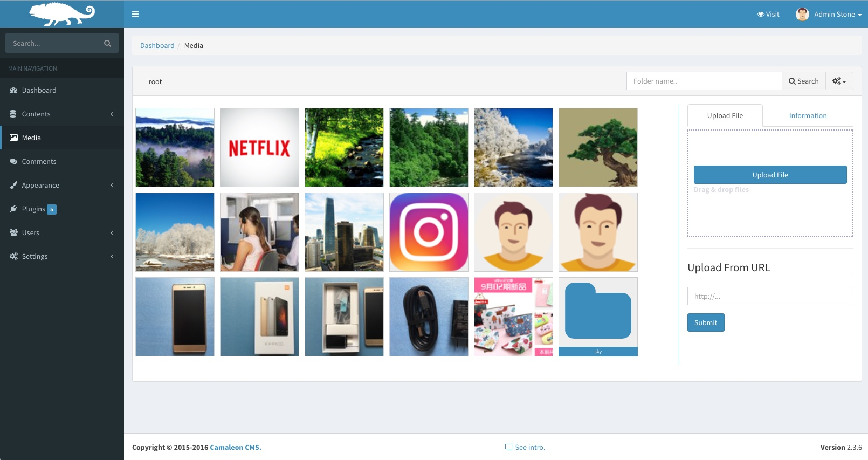Screen dimensions: 868x460
Task: Open Comments in sidebar navigation
Action: click(x=62, y=161)
